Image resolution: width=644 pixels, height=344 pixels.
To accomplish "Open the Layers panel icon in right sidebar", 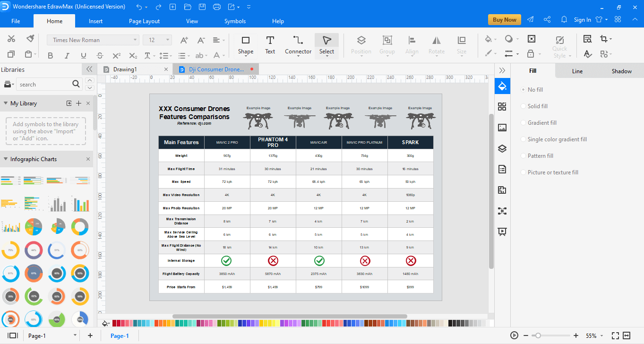I will click(x=502, y=148).
